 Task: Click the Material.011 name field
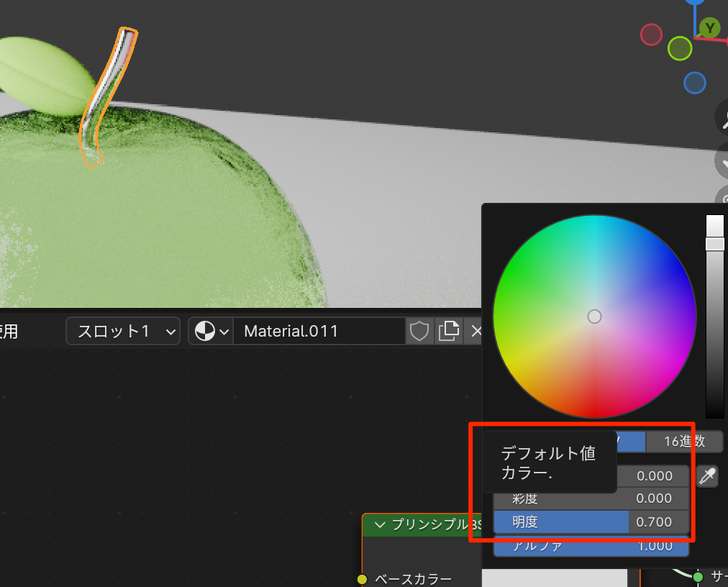click(318, 331)
